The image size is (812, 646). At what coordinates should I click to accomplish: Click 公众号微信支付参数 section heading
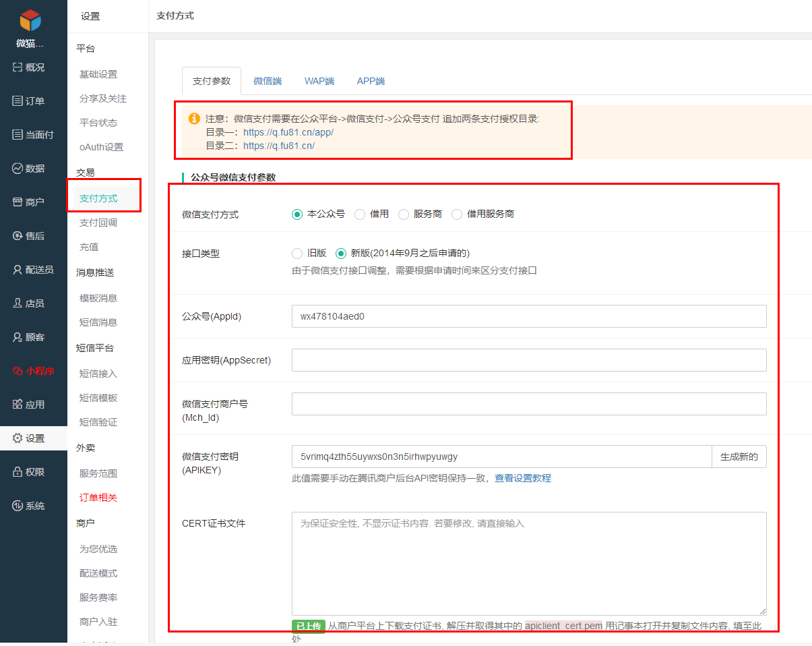pyautogui.click(x=233, y=178)
